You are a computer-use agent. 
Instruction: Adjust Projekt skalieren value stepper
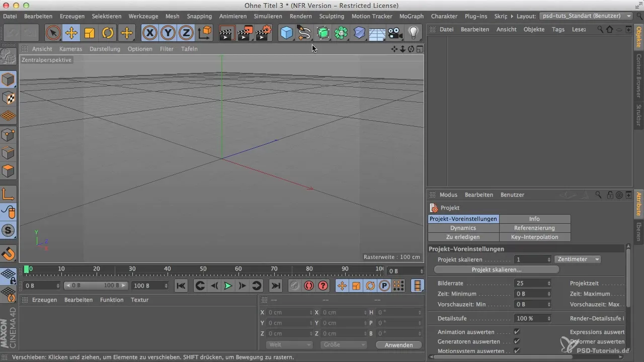click(549, 259)
